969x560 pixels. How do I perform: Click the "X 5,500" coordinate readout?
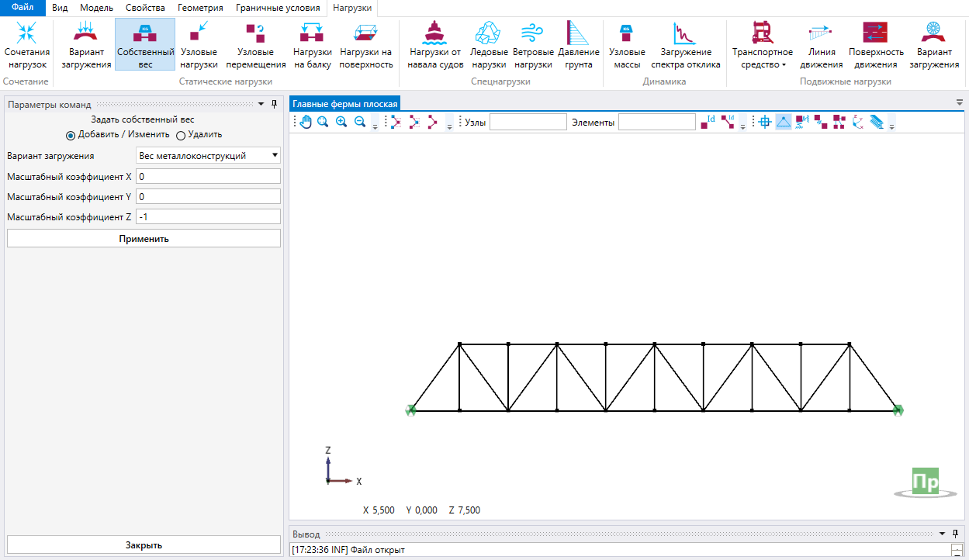pos(379,510)
